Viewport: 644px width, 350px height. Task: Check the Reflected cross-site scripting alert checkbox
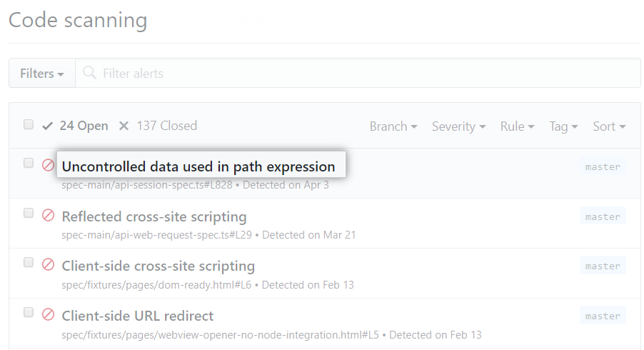pos(29,213)
